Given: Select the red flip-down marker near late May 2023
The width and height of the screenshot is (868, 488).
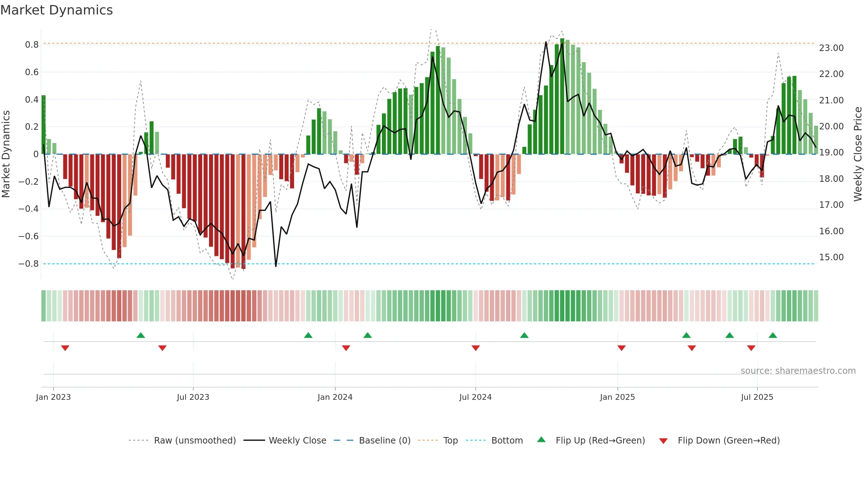Looking at the screenshot, I should click(x=162, y=348).
